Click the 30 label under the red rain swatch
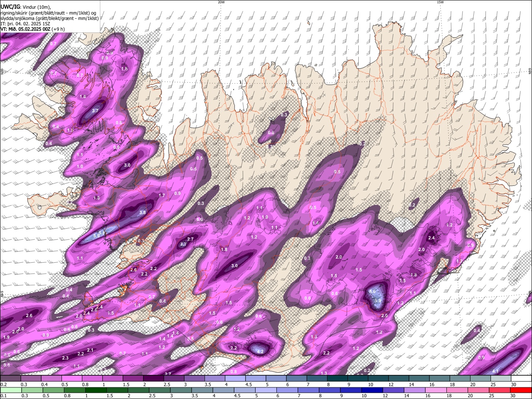532x399 pixels. pyautogui.click(x=513, y=396)
